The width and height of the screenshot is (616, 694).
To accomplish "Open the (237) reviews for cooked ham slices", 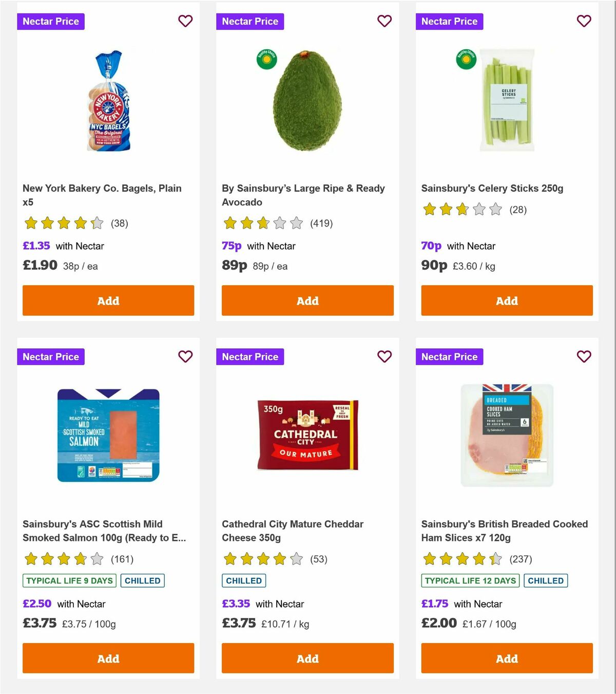I will point(521,559).
